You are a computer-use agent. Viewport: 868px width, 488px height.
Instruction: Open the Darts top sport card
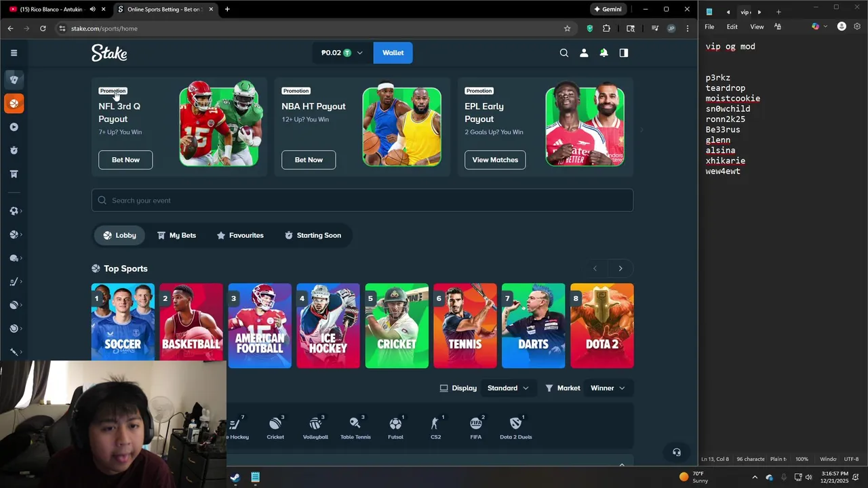point(534,326)
